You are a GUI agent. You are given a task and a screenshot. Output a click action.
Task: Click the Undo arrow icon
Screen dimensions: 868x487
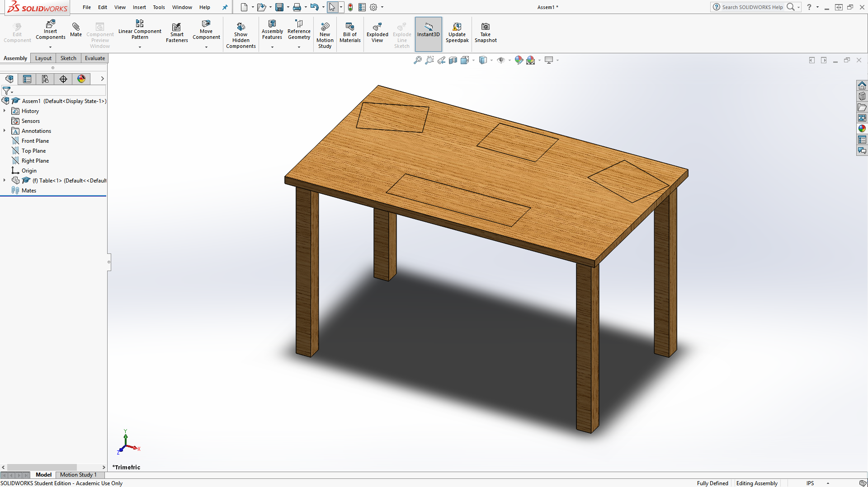(x=315, y=7)
